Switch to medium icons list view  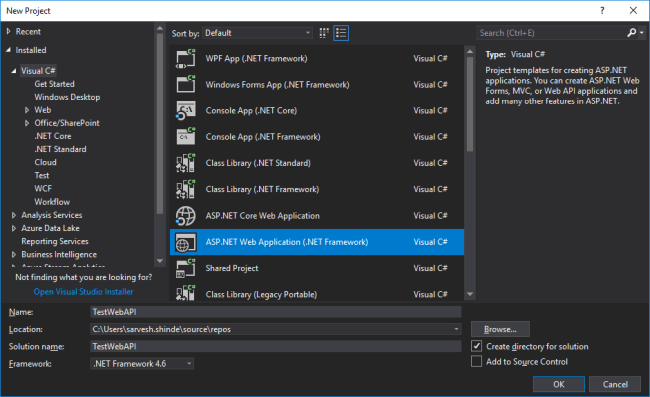[341, 33]
